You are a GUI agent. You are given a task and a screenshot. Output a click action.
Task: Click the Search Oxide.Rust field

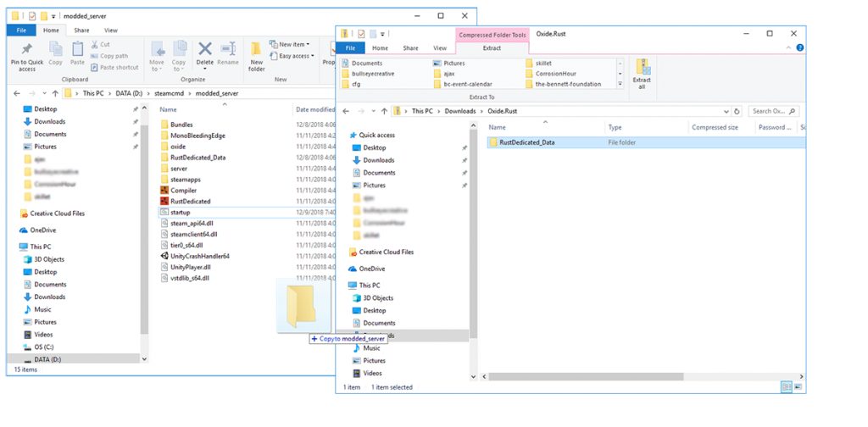[773, 111]
